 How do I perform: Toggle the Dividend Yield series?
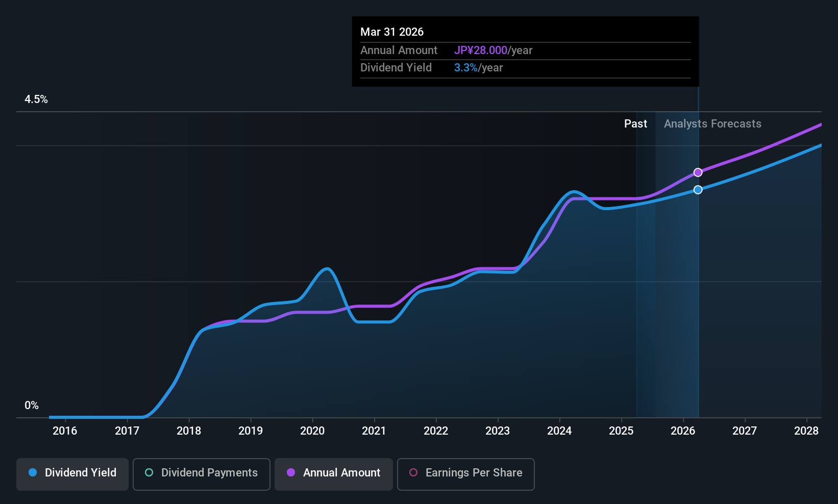click(x=72, y=474)
